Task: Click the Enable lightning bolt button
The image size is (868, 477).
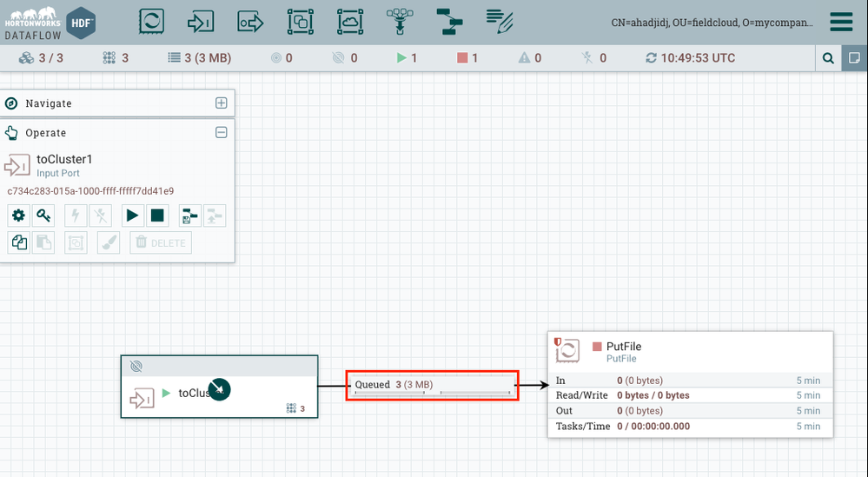Action: [76, 215]
